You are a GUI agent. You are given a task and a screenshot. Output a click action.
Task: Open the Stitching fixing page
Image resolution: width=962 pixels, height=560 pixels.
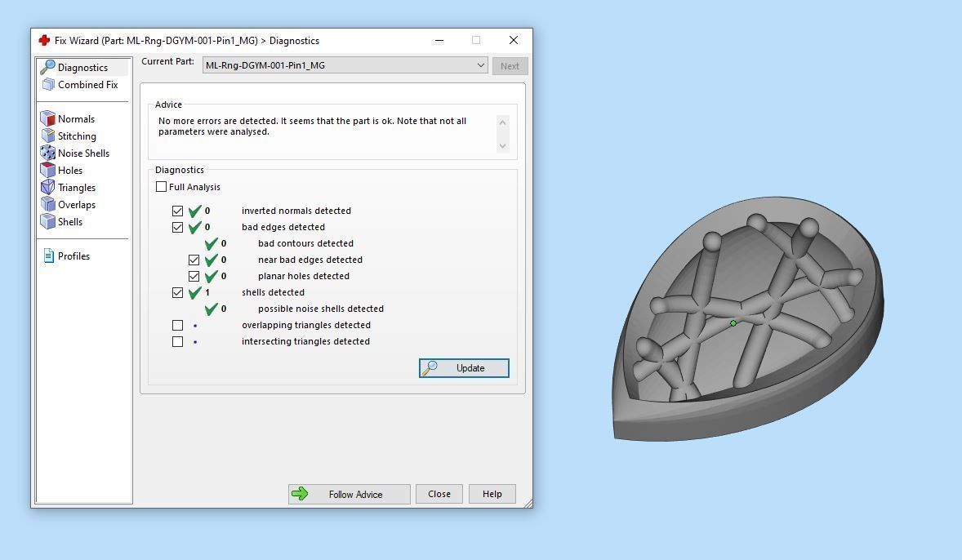pyautogui.click(x=77, y=136)
